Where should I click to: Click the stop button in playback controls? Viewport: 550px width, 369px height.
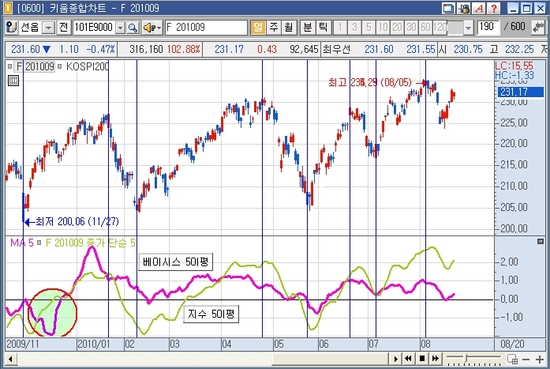[x=422, y=358]
